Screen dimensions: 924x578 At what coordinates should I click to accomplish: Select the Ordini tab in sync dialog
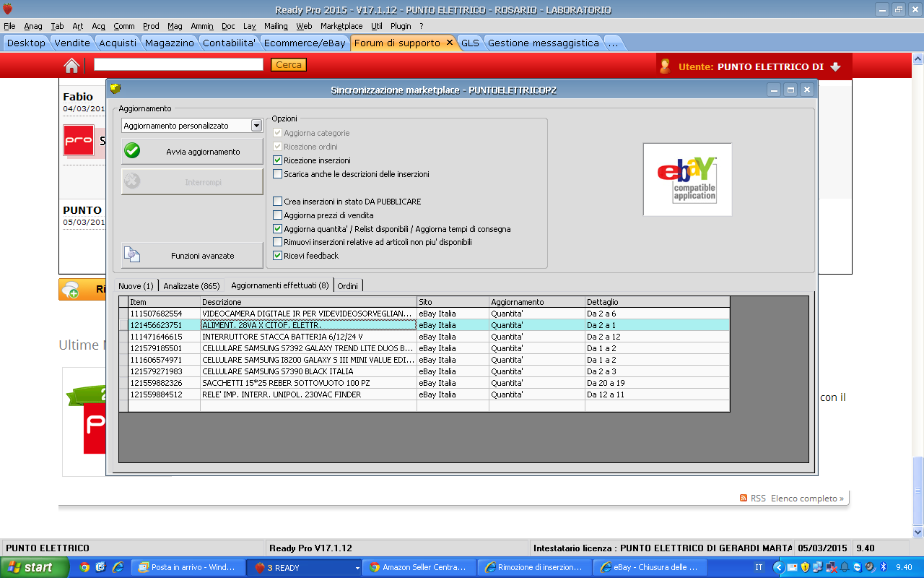click(347, 286)
